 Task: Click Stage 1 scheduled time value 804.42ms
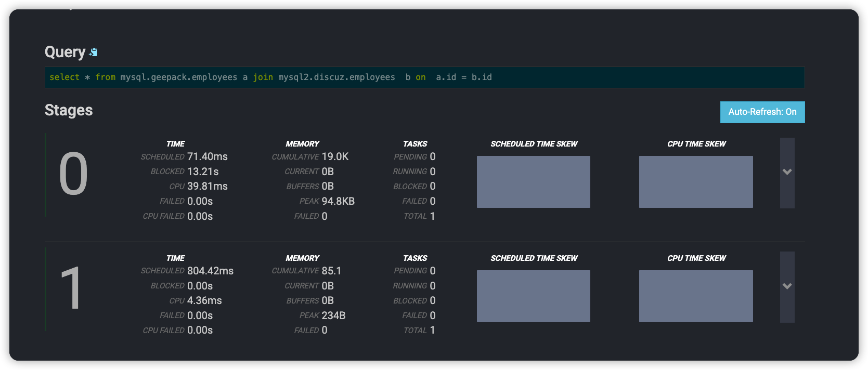tap(210, 271)
